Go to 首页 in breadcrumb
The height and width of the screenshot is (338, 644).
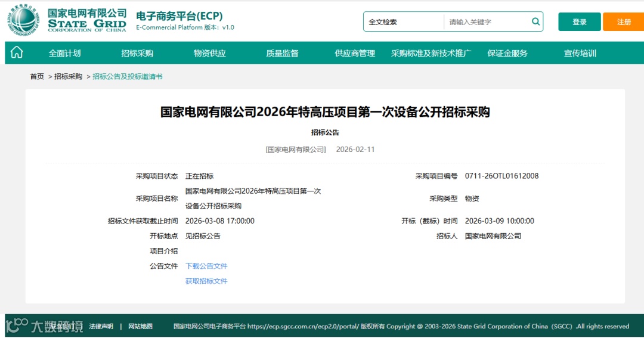click(x=37, y=76)
